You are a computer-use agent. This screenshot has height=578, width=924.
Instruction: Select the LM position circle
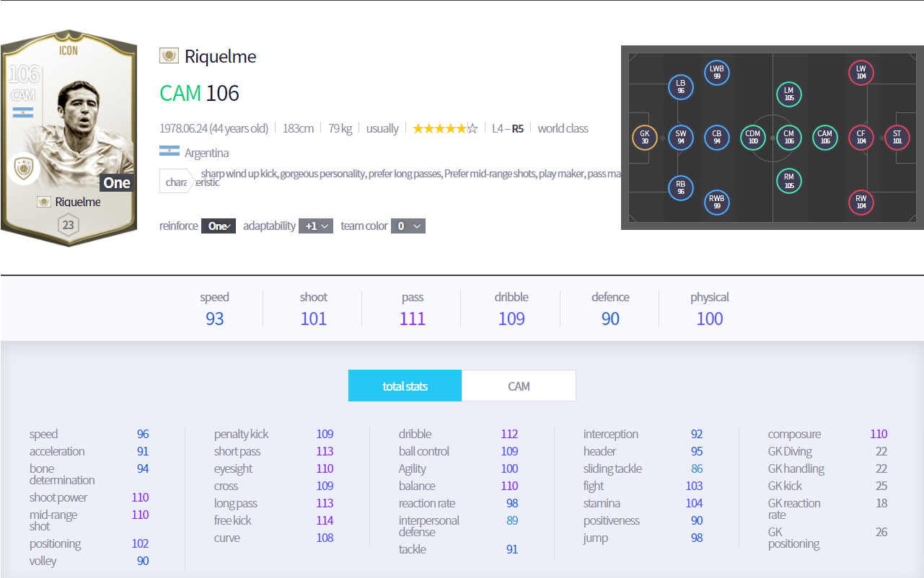point(788,94)
